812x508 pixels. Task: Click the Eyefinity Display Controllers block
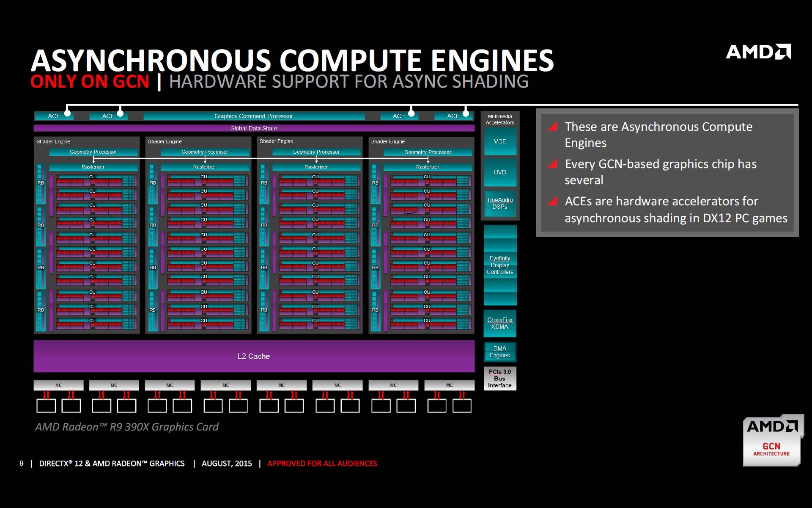tap(500, 265)
